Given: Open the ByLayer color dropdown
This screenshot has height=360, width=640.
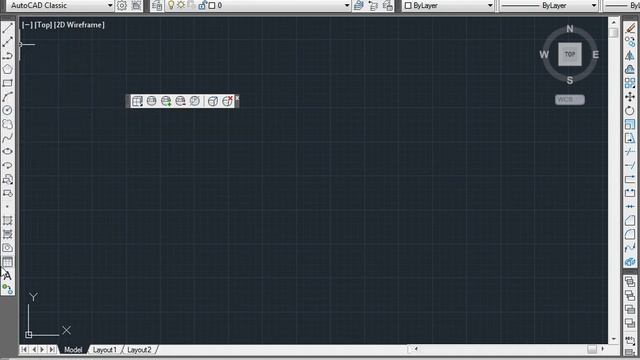Looking at the screenshot, I should [490, 6].
